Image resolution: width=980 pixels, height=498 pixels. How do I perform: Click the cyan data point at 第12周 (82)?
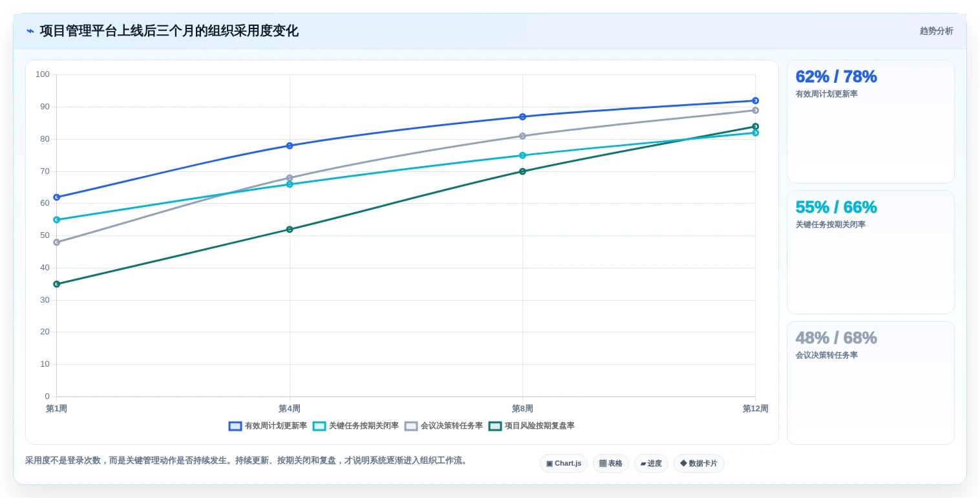point(755,133)
